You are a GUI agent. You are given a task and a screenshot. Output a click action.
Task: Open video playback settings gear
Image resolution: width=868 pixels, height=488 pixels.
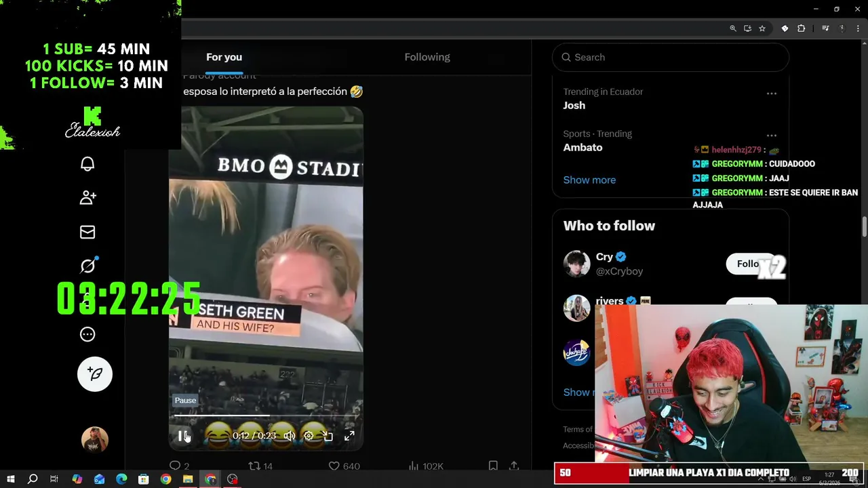309,436
